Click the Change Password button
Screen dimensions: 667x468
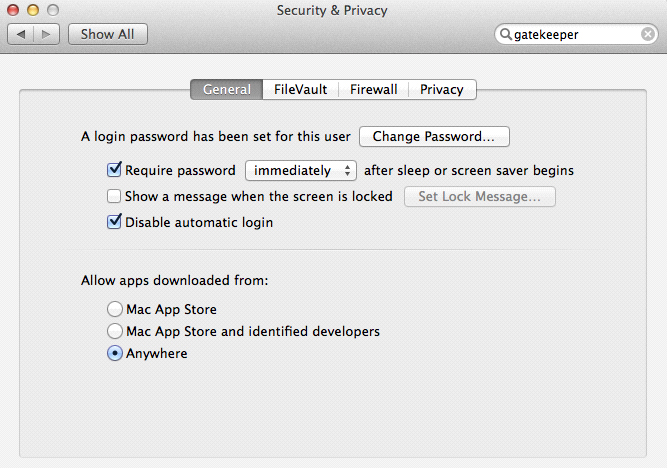click(x=434, y=136)
